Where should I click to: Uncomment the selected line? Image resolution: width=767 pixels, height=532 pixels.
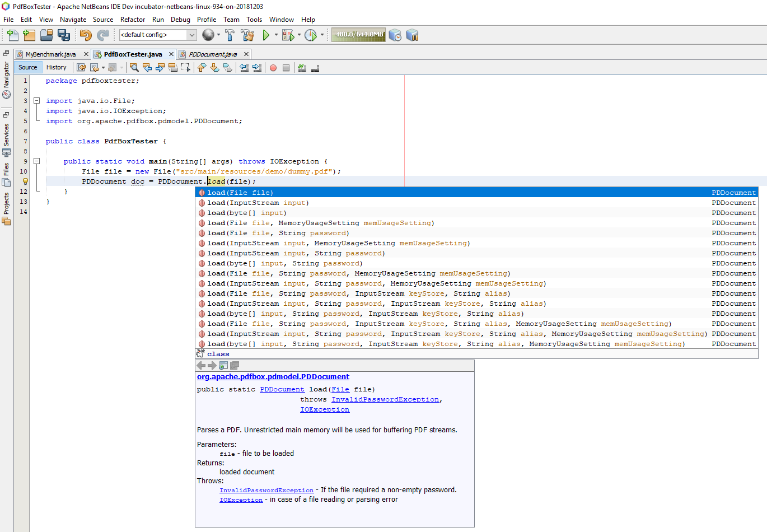pos(315,67)
